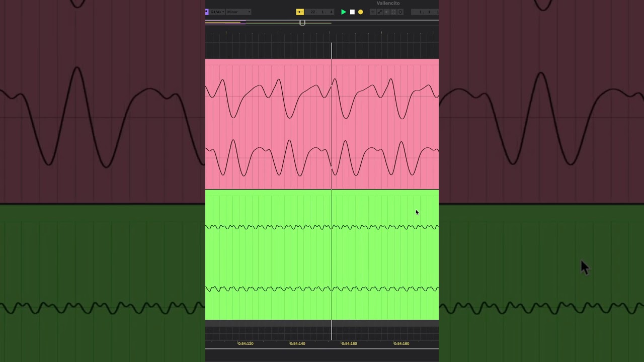Screen dimensions: 644x362
Task: Click the capture MIDI icon
Action: click(393, 12)
